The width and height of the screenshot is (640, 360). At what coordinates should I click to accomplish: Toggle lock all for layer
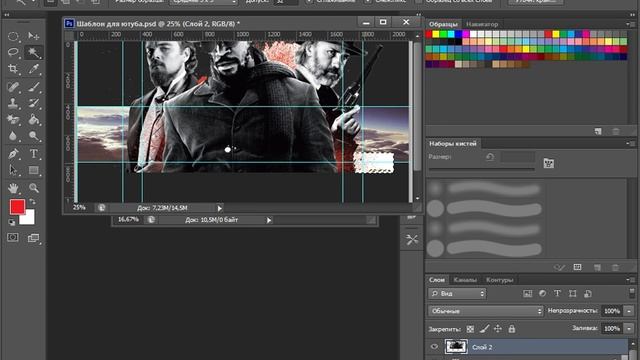[x=512, y=329]
